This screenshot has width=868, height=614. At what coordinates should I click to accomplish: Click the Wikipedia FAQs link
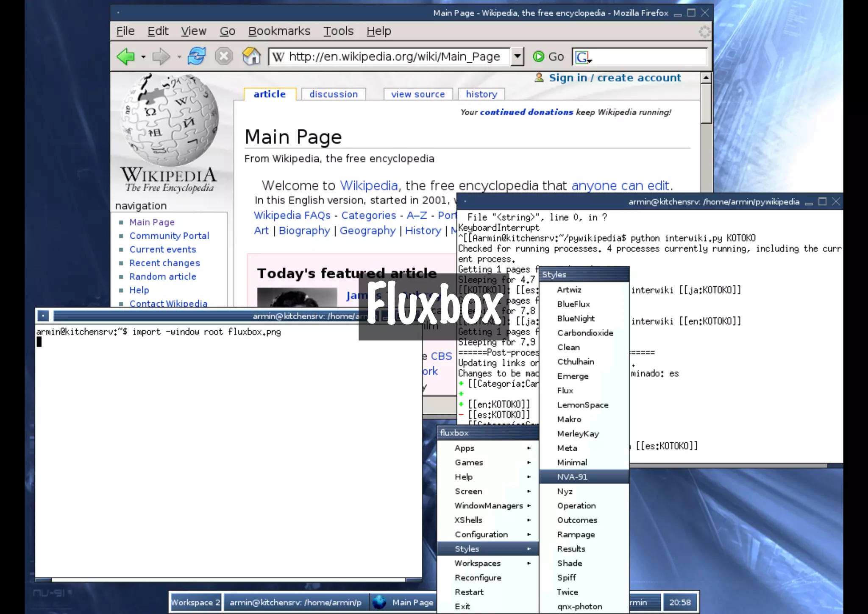[292, 215]
